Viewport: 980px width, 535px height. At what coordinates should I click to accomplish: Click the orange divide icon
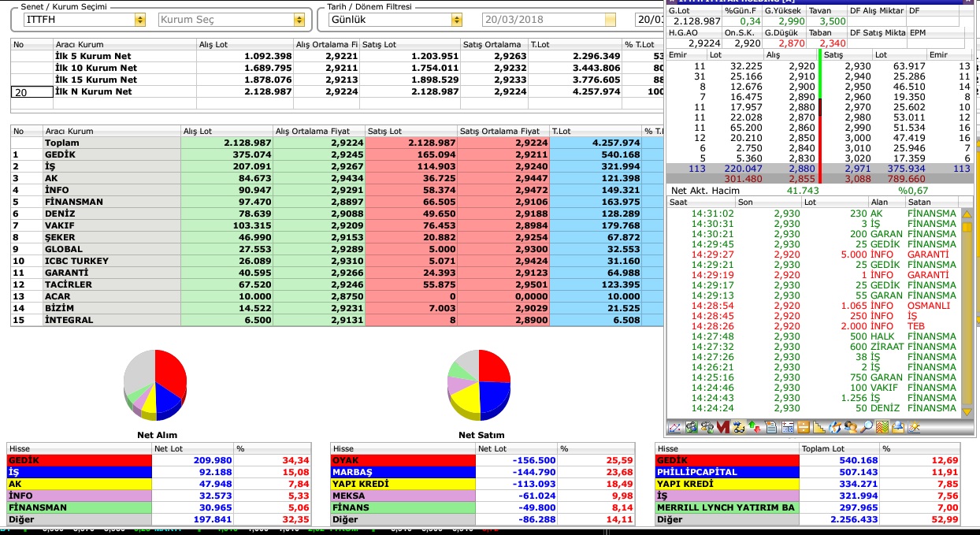tap(803, 428)
